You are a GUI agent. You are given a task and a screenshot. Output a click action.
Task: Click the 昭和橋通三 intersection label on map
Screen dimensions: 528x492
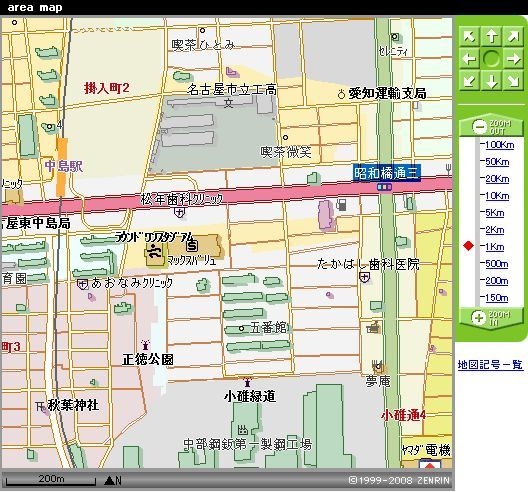point(387,173)
